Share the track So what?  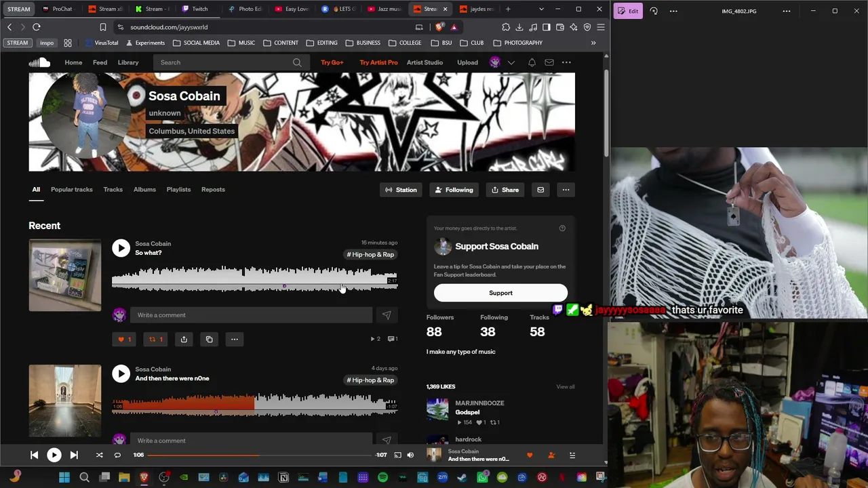click(x=184, y=339)
